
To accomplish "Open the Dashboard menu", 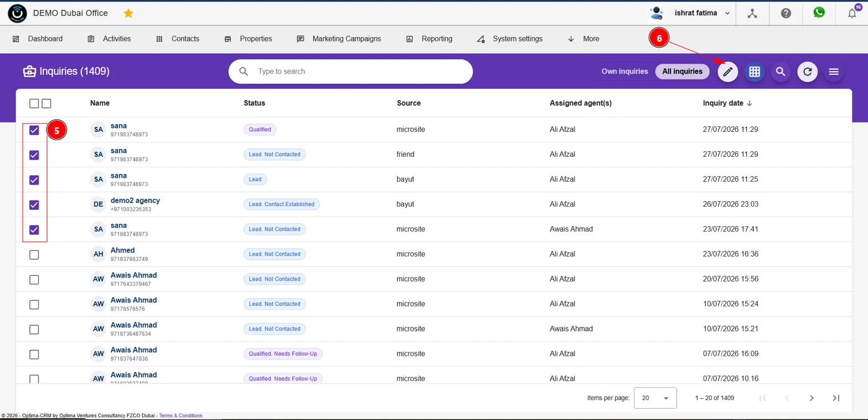I will (38, 39).
